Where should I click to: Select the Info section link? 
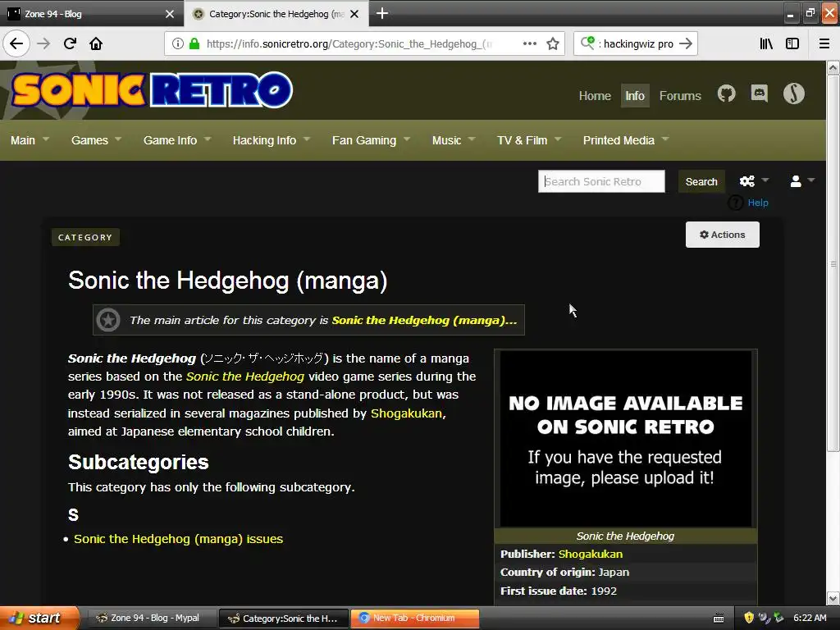point(635,95)
